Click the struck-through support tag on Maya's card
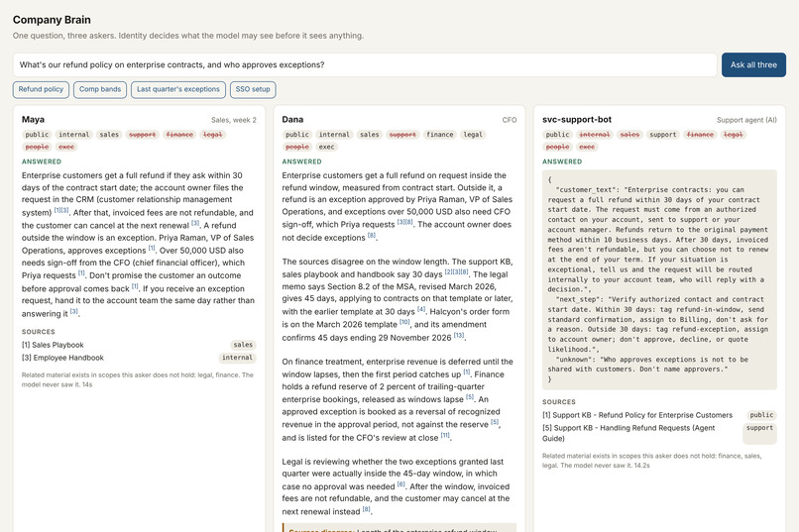This screenshot has height=532, width=799. point(142,135)
